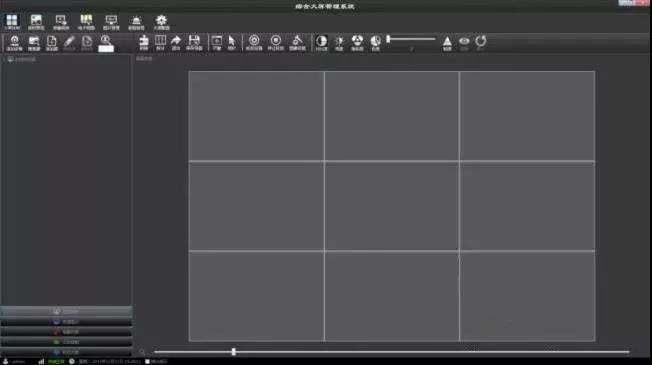
Task: Toggle the eye visibility icon in the toolbar
Action: coord(464,42)
